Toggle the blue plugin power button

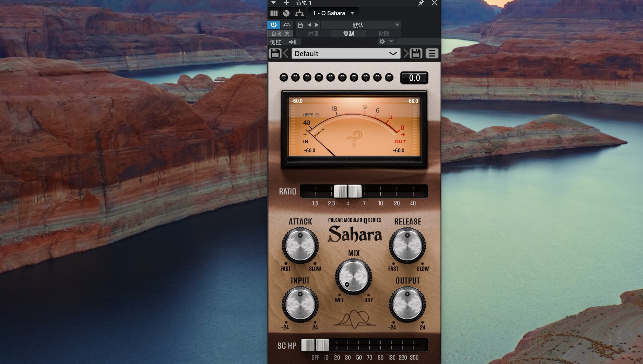click(274, 25)
